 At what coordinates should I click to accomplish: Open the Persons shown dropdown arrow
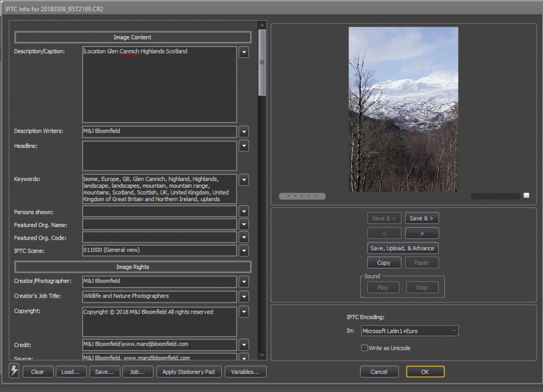pyautogui.click(x=244, y=211)
